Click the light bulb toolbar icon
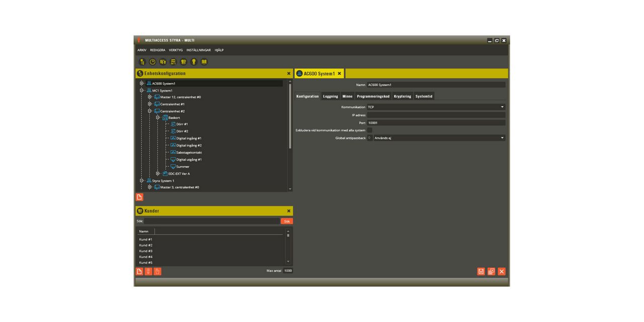 click(x=194, y=62)
